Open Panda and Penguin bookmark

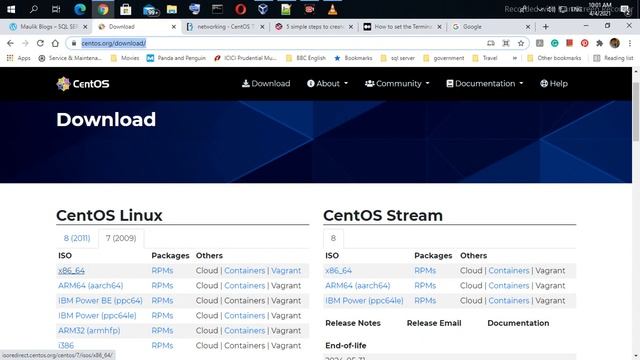(x=176, y=58)
